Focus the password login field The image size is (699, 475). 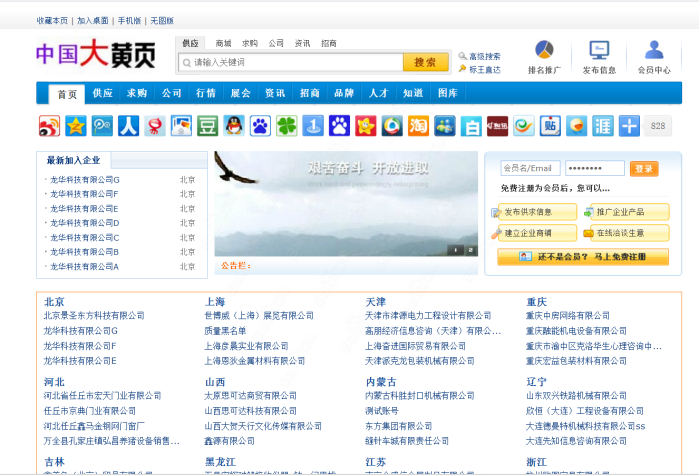[x=595, y=168]
